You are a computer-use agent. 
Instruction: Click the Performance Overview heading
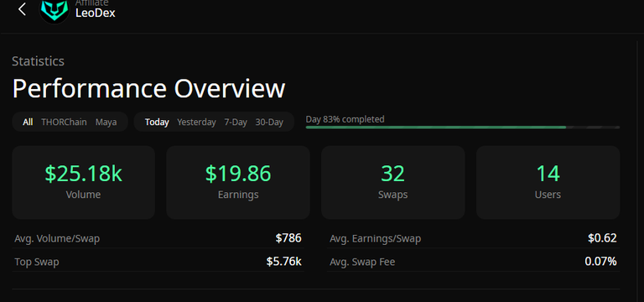(148, 88)
